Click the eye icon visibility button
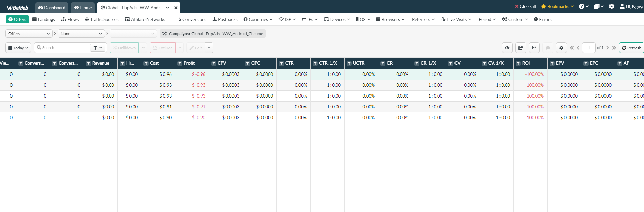Viewport: 644px width, 212px height. pos(507,48)
